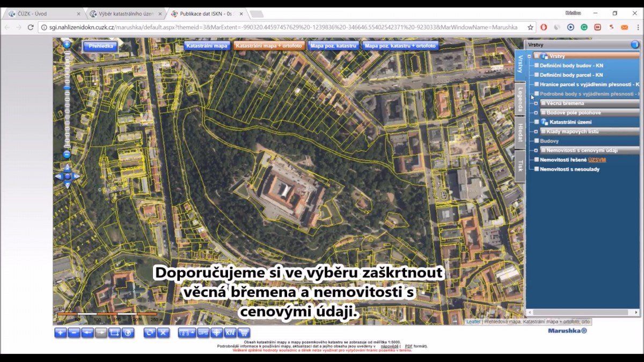
Task: Expand the Bodové pole polohové group
Action: (x=536, y=113)
